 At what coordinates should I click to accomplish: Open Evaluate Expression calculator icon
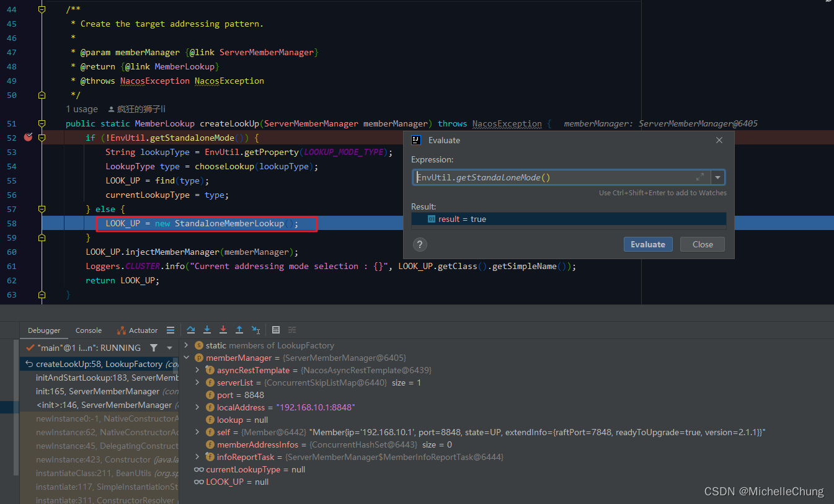(276, 330)
